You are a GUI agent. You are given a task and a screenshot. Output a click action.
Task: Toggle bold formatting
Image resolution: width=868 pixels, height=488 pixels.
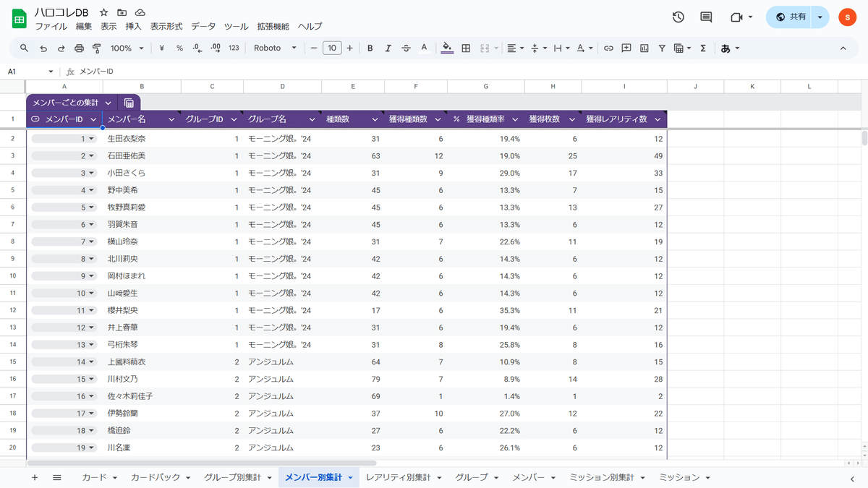pyautogui.click(x=370, y=48)
